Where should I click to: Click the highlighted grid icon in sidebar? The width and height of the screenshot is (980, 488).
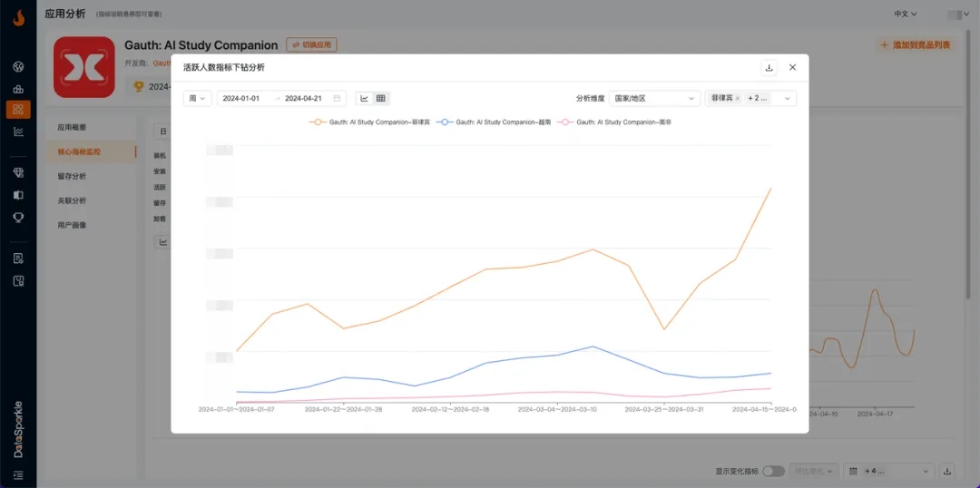(x=18, y=110)
